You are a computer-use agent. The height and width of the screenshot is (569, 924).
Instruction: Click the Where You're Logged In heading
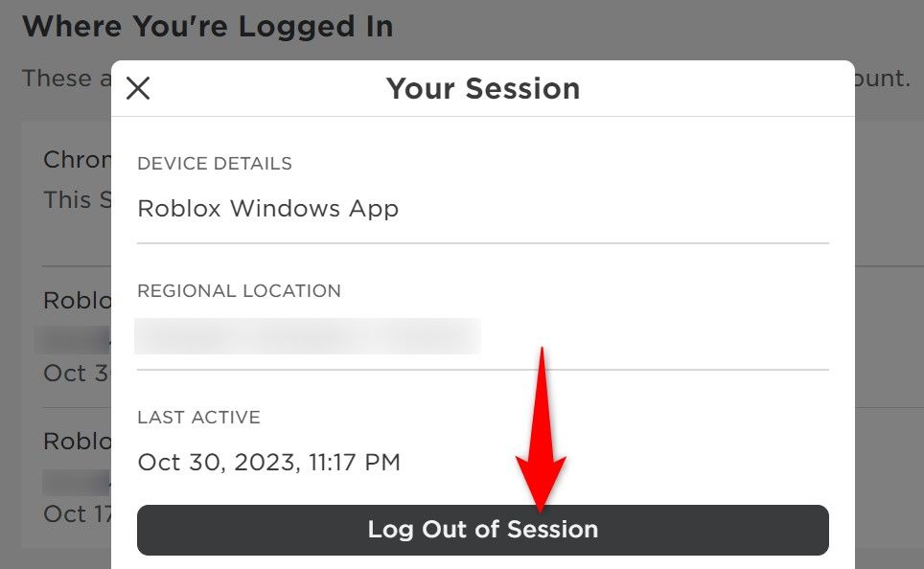[207, 26]
